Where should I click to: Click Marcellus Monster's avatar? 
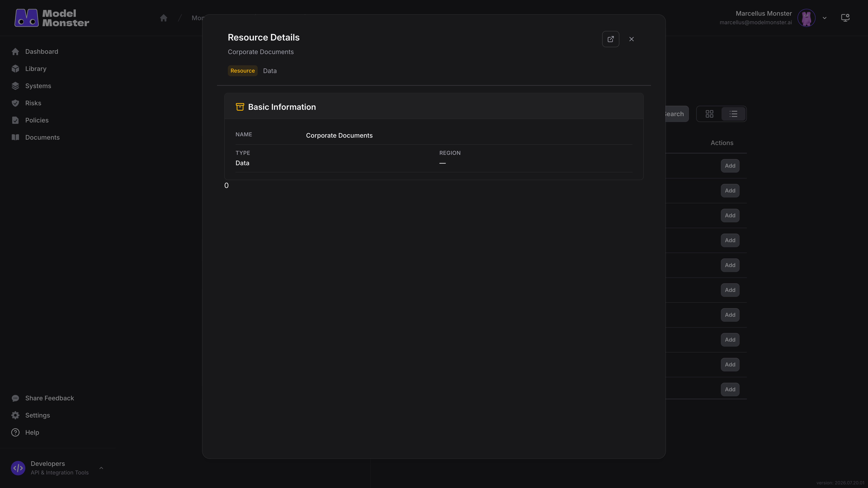pyautogui.click(x=806, y=18)
